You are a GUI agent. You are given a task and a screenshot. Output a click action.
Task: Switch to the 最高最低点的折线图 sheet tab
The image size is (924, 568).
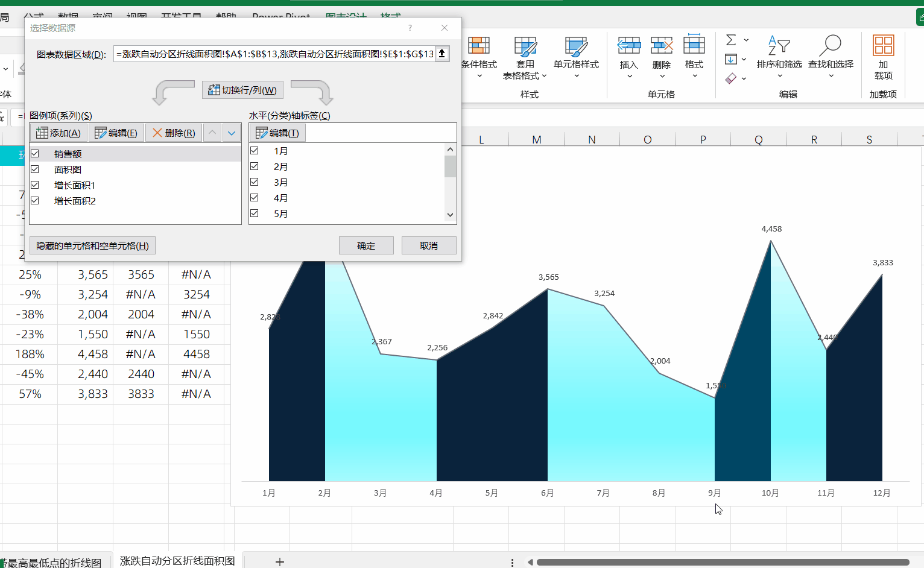click(53, 562)
